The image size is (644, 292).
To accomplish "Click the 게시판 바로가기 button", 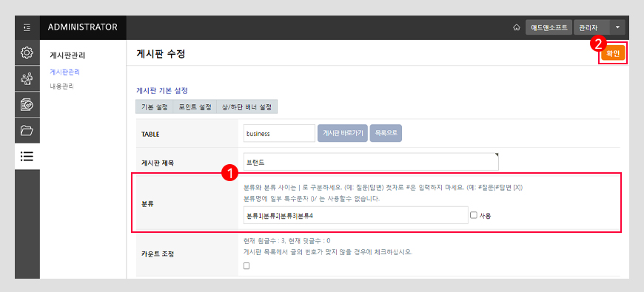I will [343, 133].
